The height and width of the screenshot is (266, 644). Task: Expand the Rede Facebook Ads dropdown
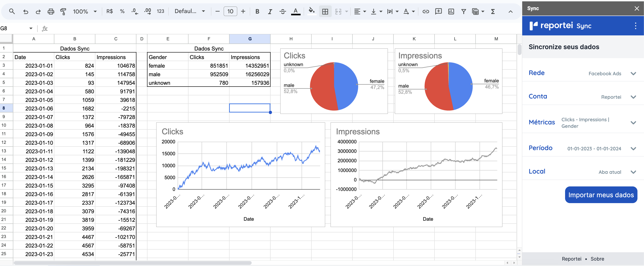[x=633, y=73]
